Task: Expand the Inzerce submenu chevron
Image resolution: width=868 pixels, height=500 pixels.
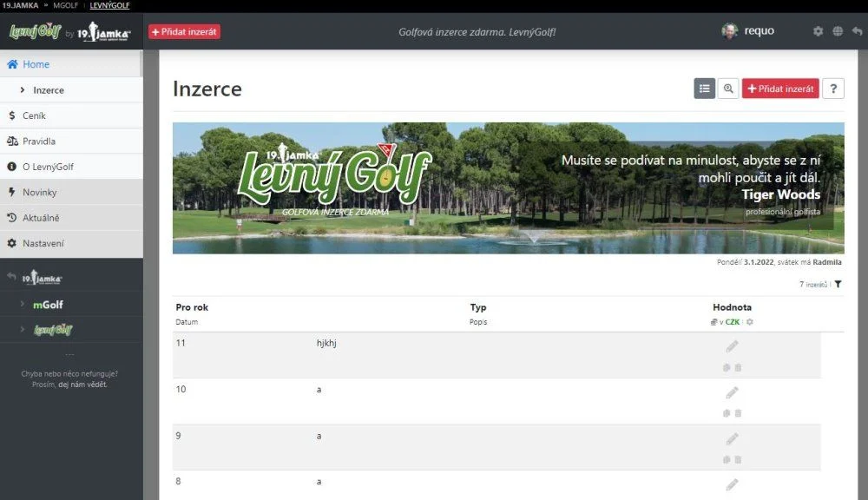Action: point(23,89)
